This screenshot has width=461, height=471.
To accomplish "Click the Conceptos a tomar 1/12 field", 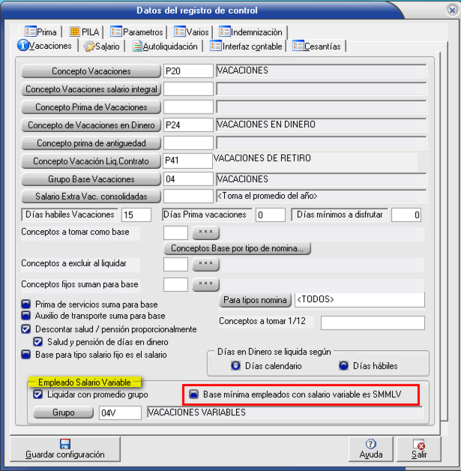I will coord(373,323).
